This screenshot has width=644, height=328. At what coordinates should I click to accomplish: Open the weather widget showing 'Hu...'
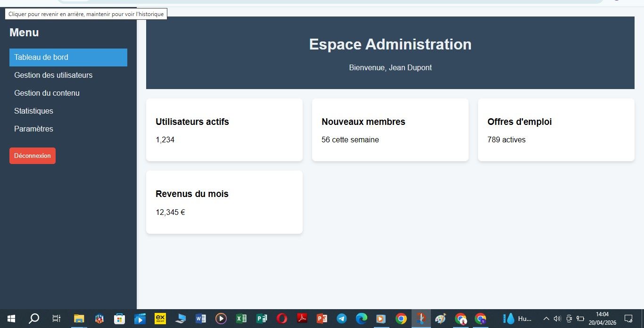point(517,319)
